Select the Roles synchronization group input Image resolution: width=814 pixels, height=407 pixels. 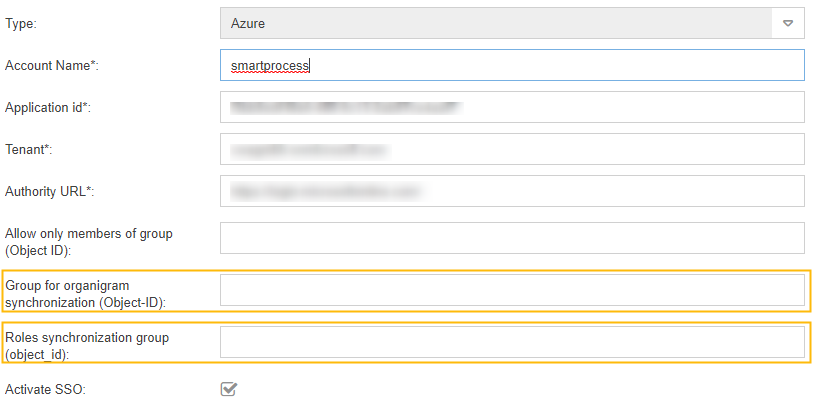point(512,342)
